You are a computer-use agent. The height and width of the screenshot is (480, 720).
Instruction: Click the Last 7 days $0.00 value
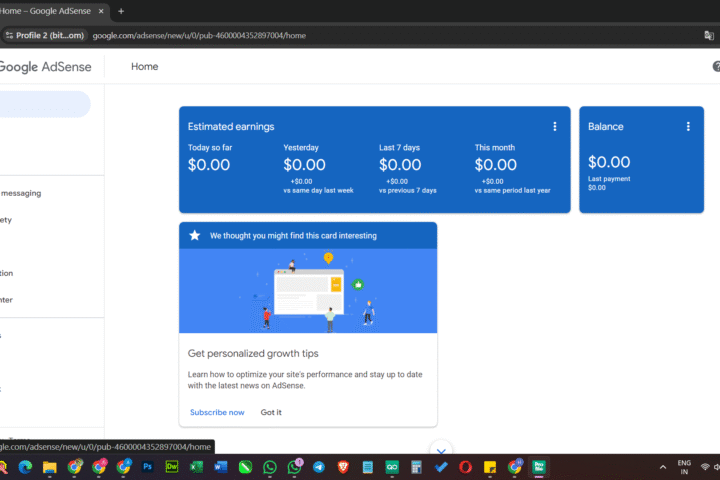click(x=400, y=165)
